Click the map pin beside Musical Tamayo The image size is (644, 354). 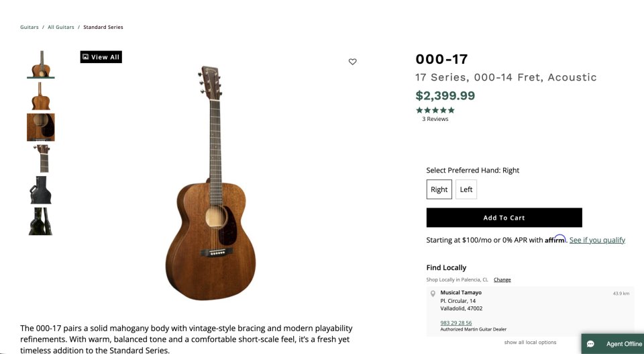[433, 294]
